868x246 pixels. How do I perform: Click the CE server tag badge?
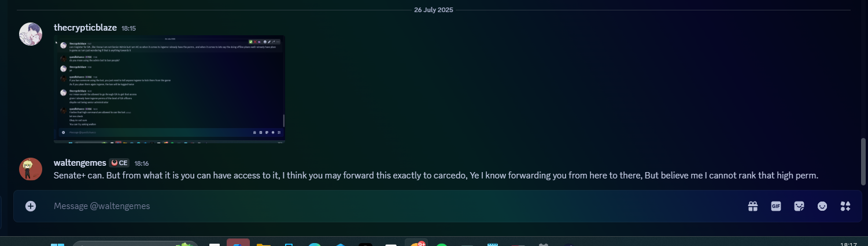click(x=119, y=163)
